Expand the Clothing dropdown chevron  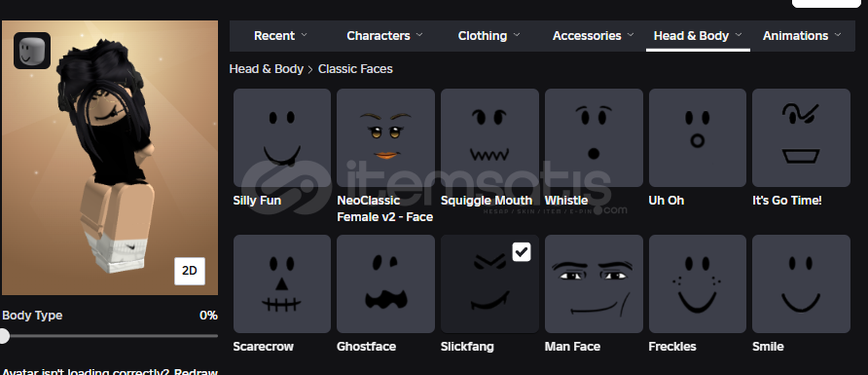[x=517, y=35]
